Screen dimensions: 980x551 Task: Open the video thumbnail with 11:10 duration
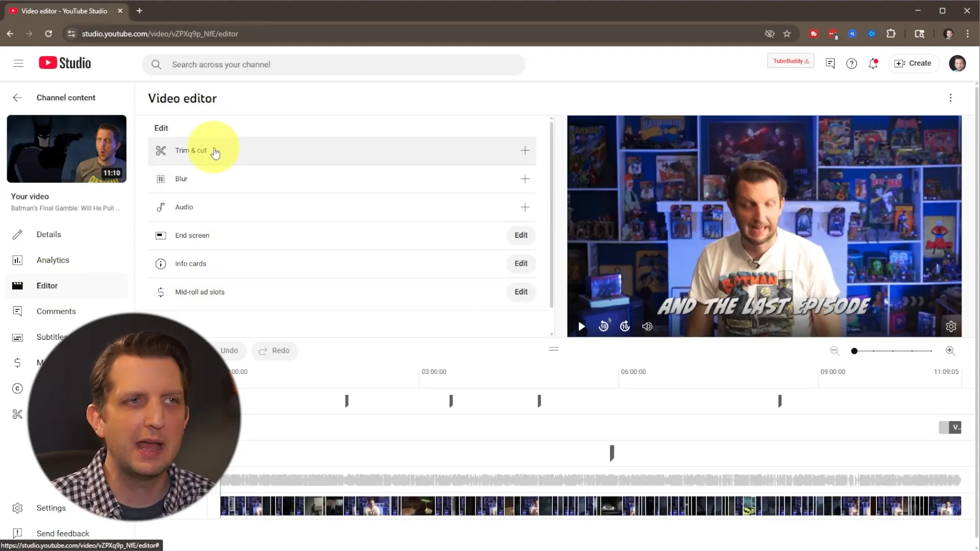tap(66, 148)
